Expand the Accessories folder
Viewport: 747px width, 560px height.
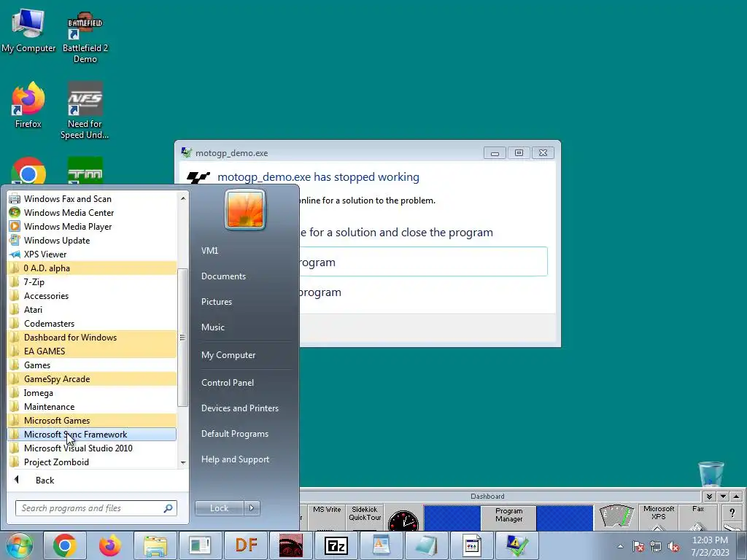[92, 296]
